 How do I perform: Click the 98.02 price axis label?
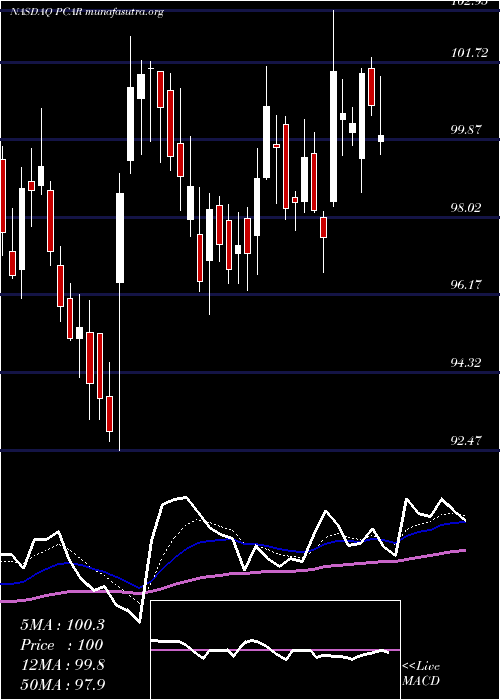466,208
